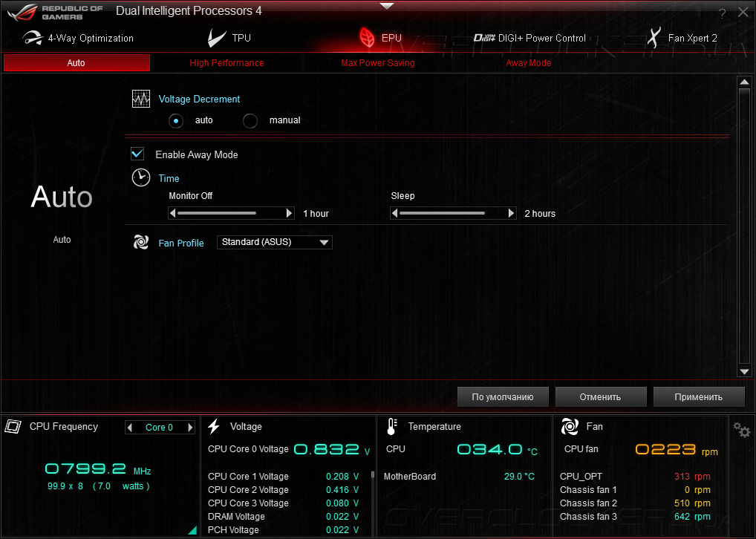Click PCH Voltage row
756x539 pixels.
click(284, 530)
